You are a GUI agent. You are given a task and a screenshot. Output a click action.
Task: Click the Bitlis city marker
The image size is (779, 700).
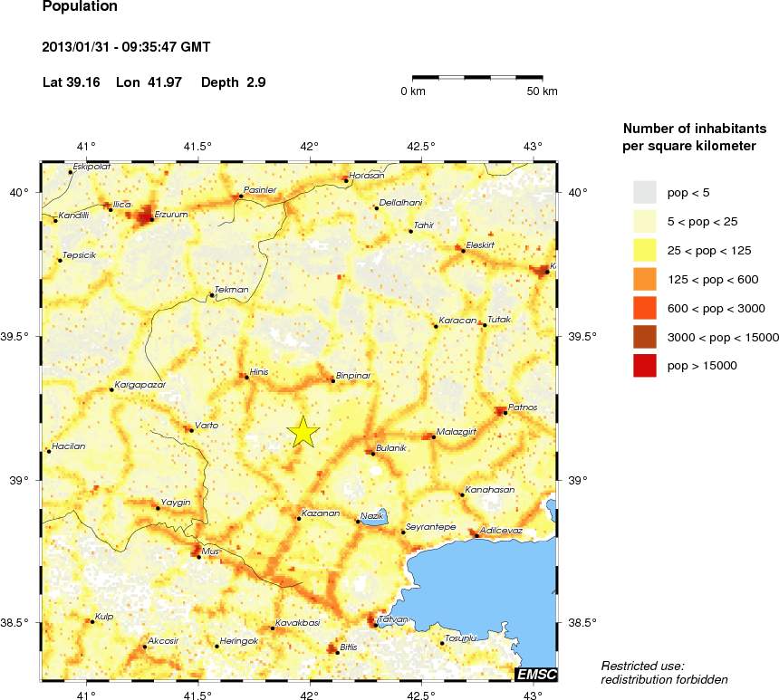[338, 651]
